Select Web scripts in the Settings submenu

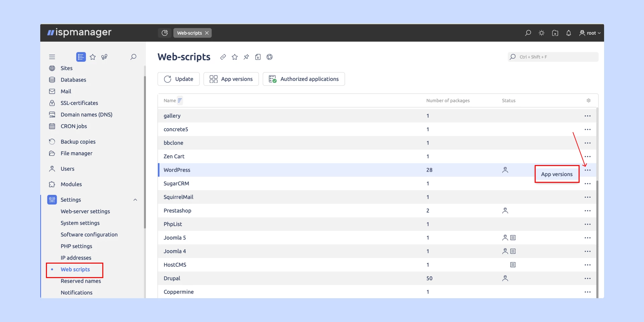point(75,269)
